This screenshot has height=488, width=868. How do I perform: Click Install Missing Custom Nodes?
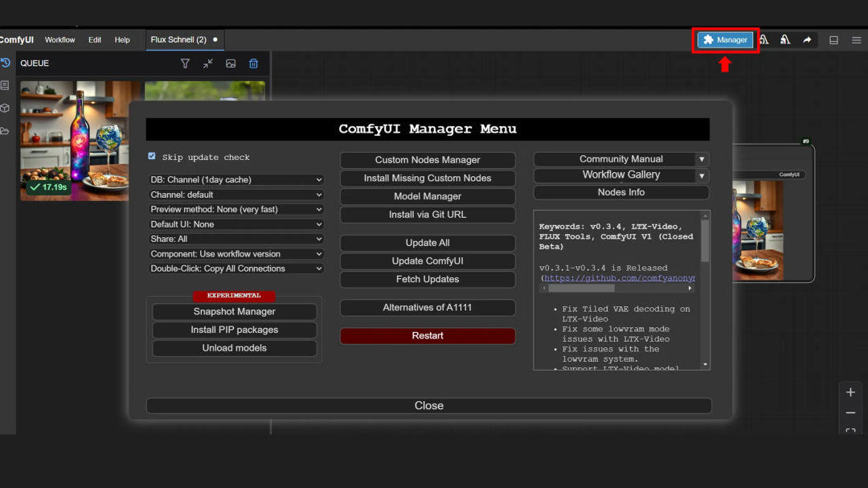[428, 178]
